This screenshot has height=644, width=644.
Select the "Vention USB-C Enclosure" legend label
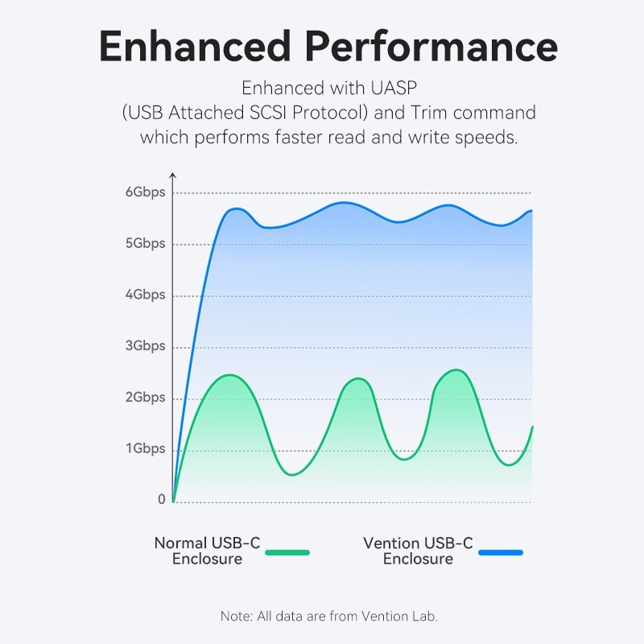417,551
